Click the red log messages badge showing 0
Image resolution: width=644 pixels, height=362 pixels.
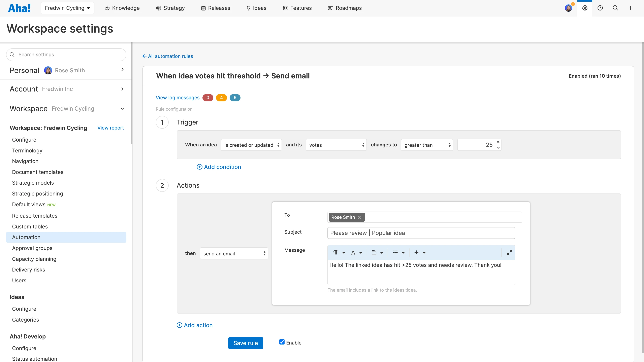[x=207, y=97]
